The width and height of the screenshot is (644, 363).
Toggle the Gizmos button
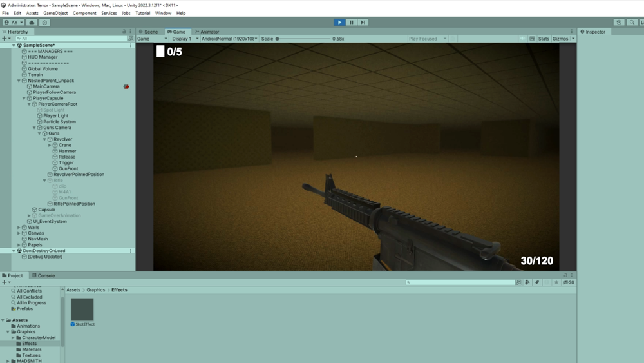tap(560, 39)
